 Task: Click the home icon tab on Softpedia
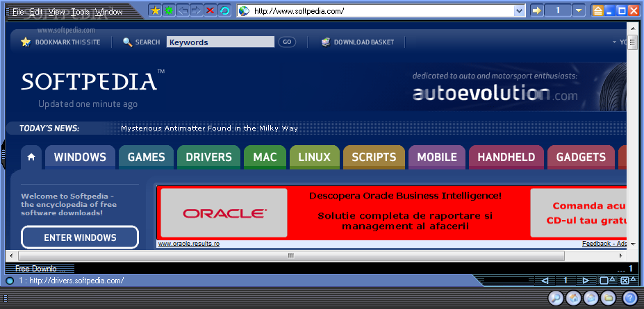(x=31, y=157)
